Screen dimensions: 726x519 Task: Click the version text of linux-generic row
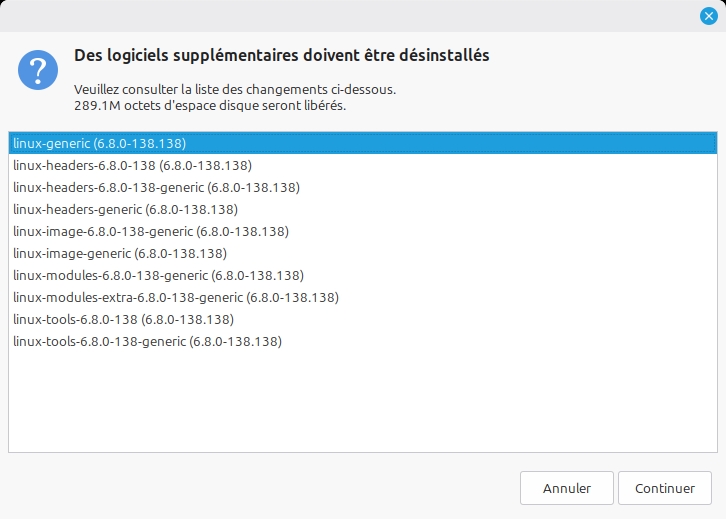point(139,144)
